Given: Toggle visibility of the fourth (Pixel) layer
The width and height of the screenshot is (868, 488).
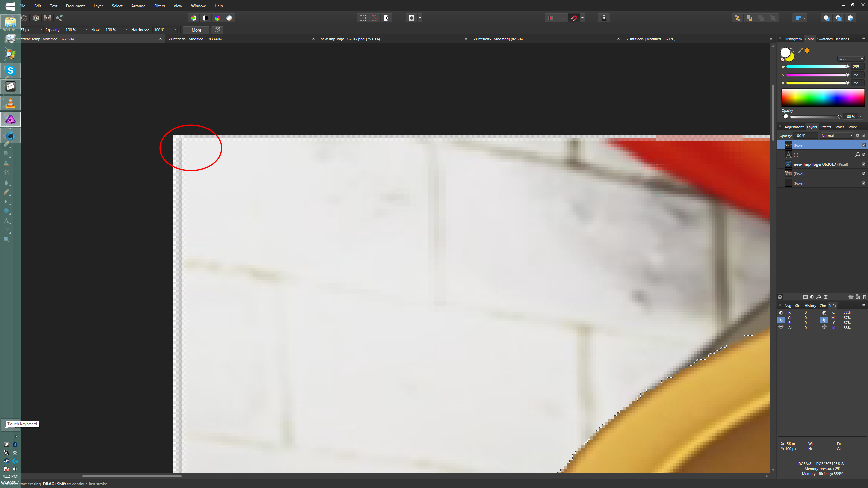Looking at the screenshot, I should [x=864, y=174].
